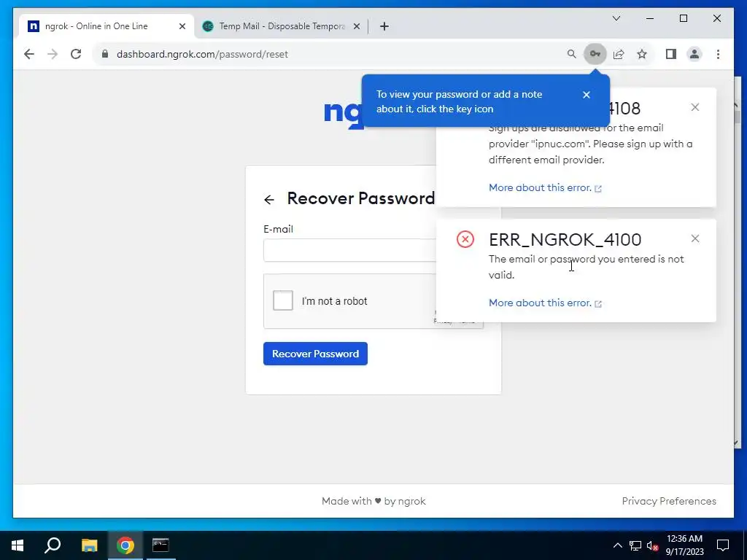Click the ERR_NGROK_4100 heading text

click(x=565, y=239)
